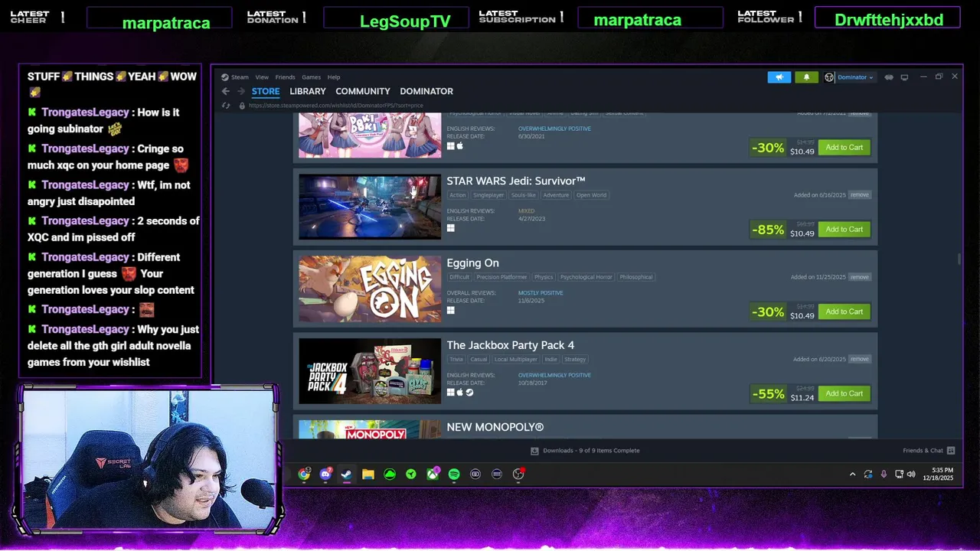Click the -55% discount badge

point(768,393)
